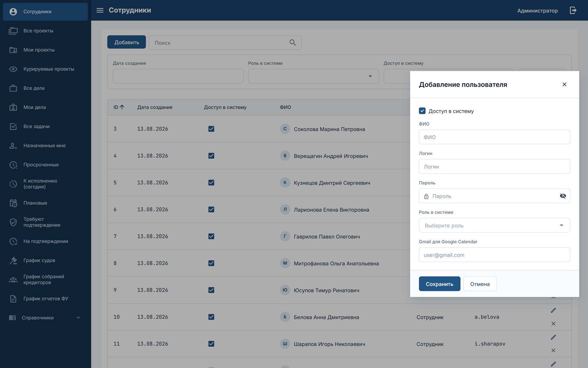The width and height of the screenshot is (588, 368).
Task: Click the ФИО input in dialog
Action: (x=494, y=137)
